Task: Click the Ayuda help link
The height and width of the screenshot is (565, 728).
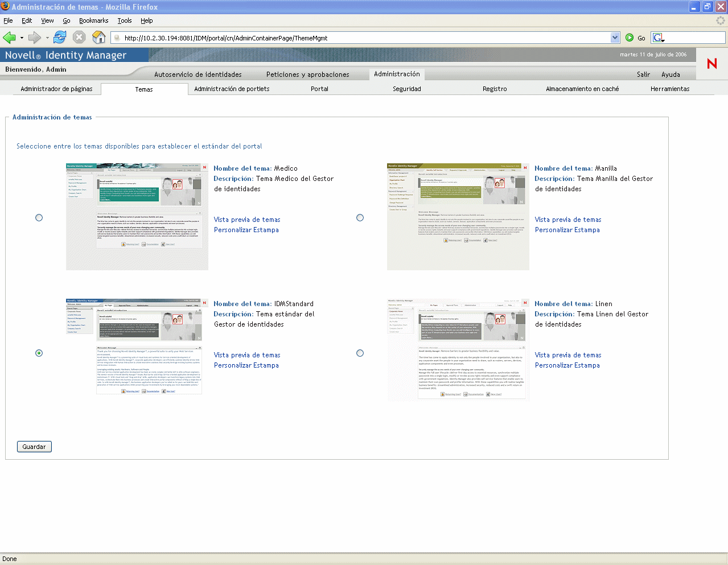Action: [671, 75]
